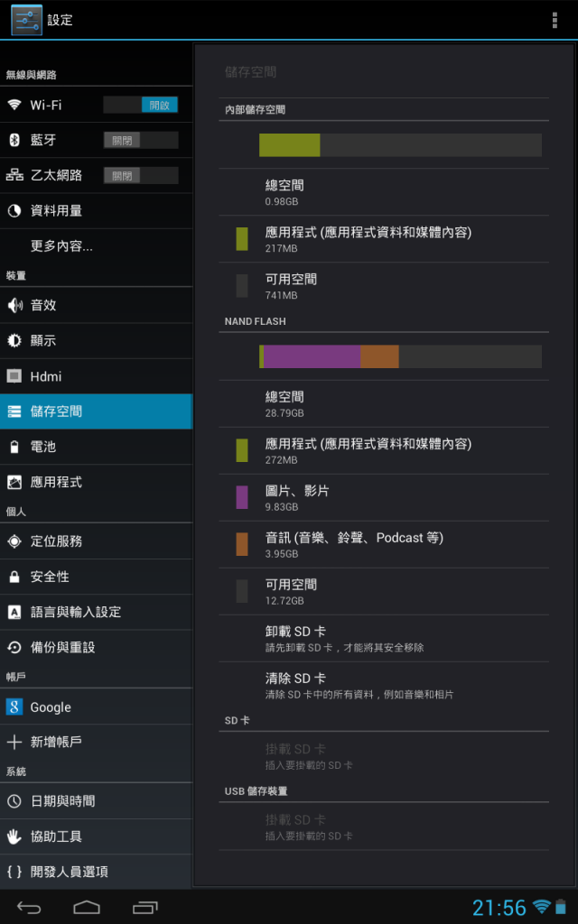578x924 pixels.
Task: Open 資料用量 data usage settings
Action: (96, 211)
